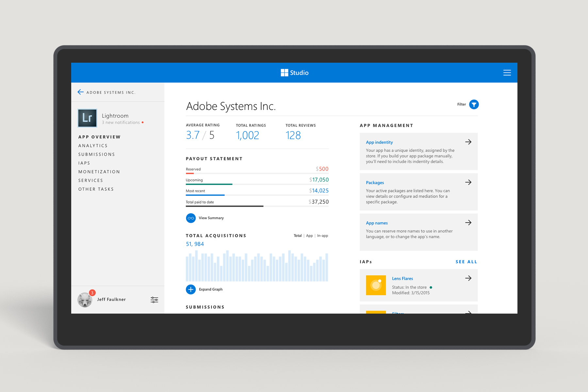Select Total acquisitions filter
Screen dimensions: 588x392
click(x=297, y=235)
